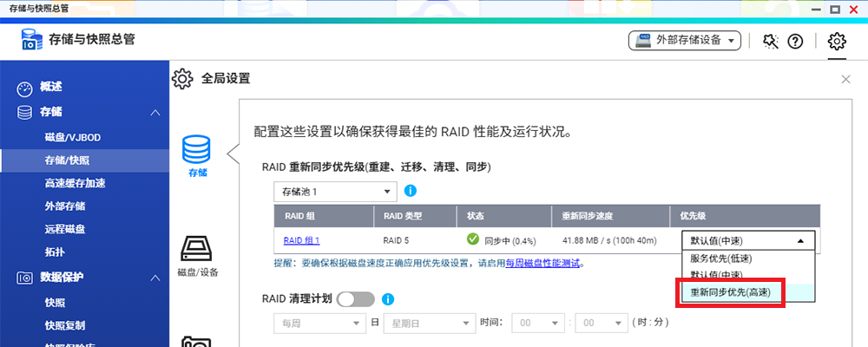868x347 pixels.
Task: Collapse the priority dropdown showing 默认值(中速)
Action: tap(748, 241)
